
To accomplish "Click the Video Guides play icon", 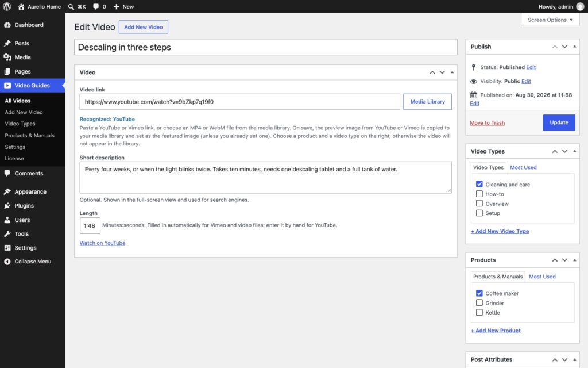I will 7,85.
